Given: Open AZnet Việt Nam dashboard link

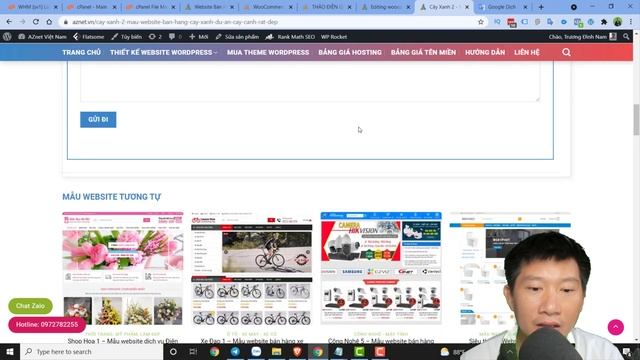Looking at the screenshot, I should [x=42, y=37].
